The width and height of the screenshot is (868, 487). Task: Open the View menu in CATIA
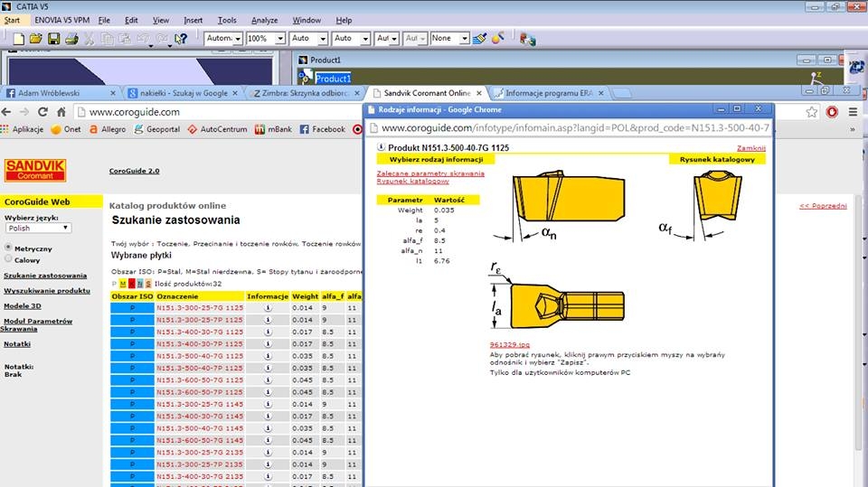coord(161,20)
